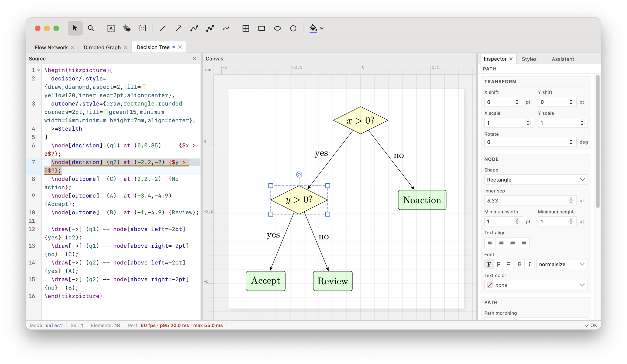Select the ellipse shape tool
Image resolution: width=627 pixels, height=364 pixels.
pyautogui.click(x=277, y=28)
